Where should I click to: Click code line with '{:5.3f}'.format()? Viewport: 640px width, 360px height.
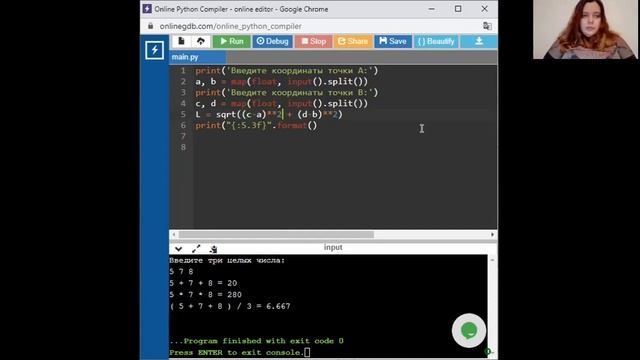coord(256,125)
